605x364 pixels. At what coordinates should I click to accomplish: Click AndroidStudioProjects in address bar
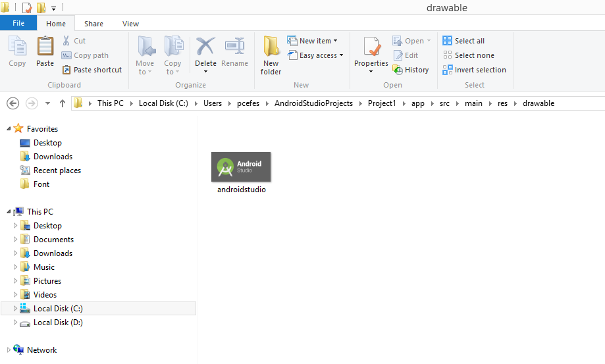tap(313, 103)
